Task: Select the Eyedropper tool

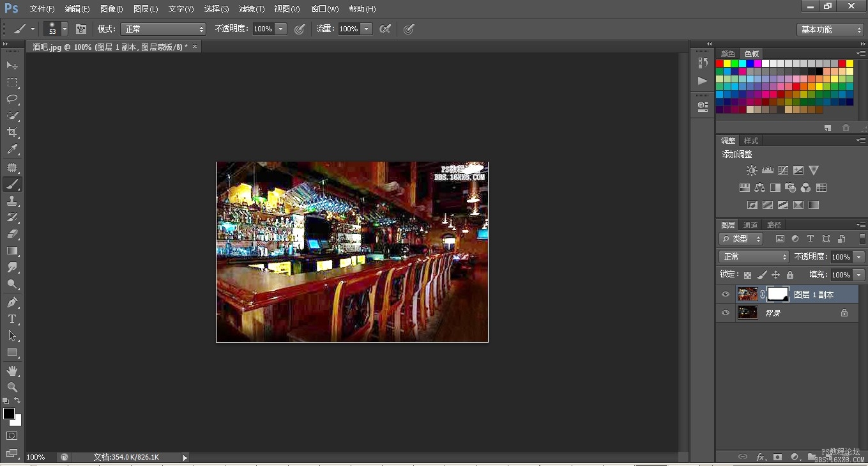Action: click(12, 150)
